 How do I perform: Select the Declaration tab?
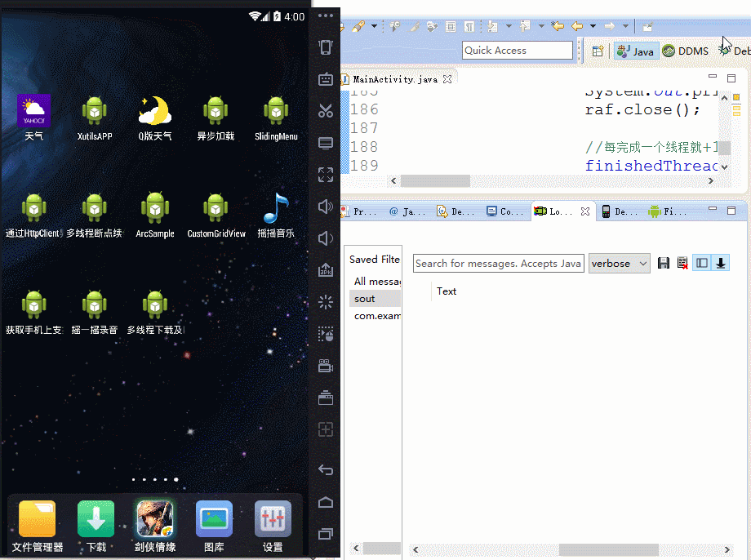click(x=456, y=211)
